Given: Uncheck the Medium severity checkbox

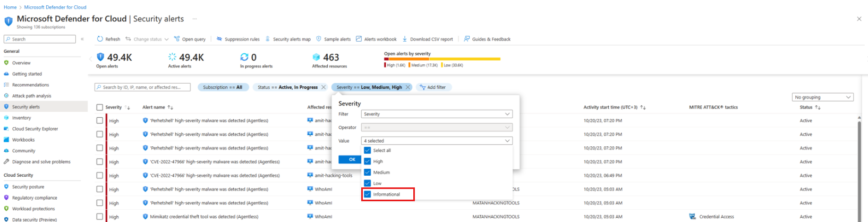Looking at the screenshot, I should [x=367, y=172].
